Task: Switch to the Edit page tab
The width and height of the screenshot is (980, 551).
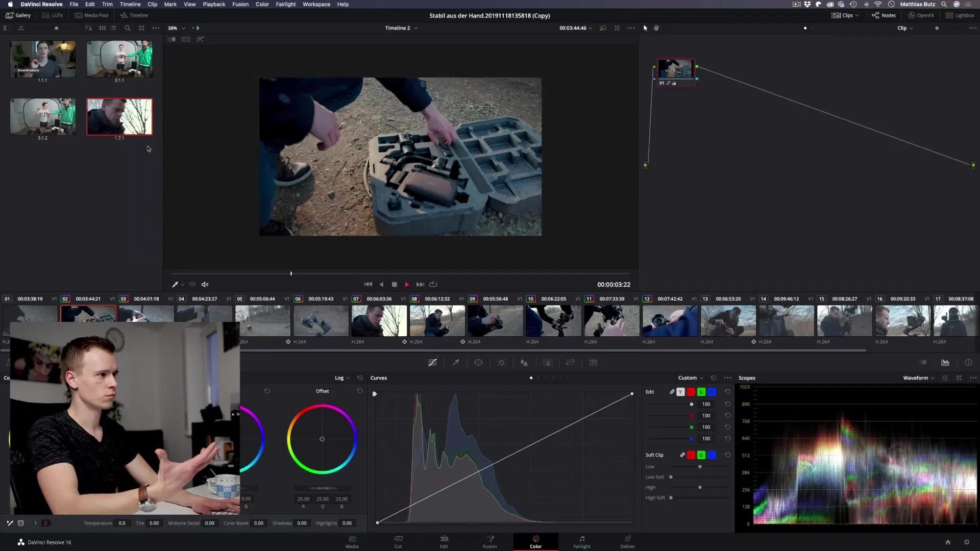Action: coord(444,542)
